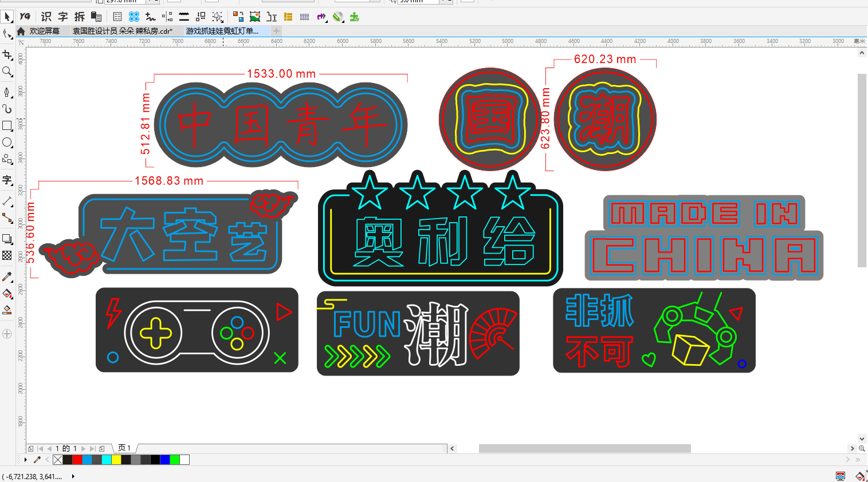Click the blue flower-shaped plugin icon
Image resolution: width=868 pixels, height=482 pixels.
tap(134, 17)
